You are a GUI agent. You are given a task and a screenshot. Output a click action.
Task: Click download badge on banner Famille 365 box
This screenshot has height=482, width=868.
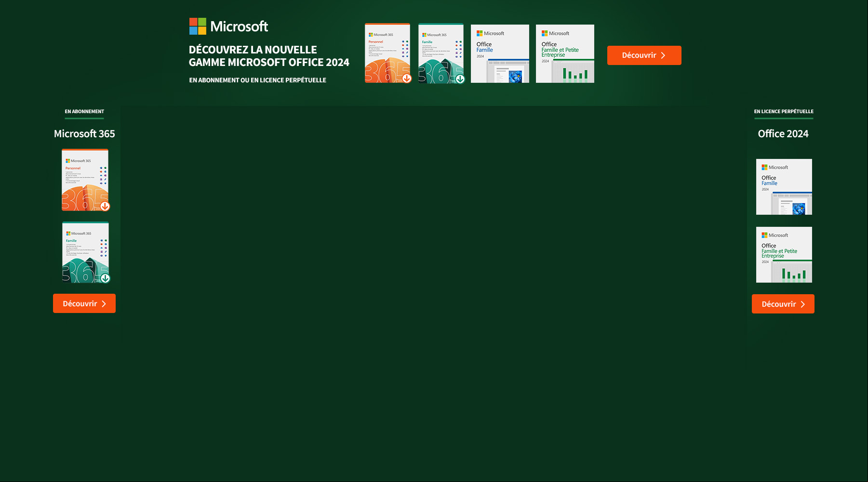coord(460,79)
